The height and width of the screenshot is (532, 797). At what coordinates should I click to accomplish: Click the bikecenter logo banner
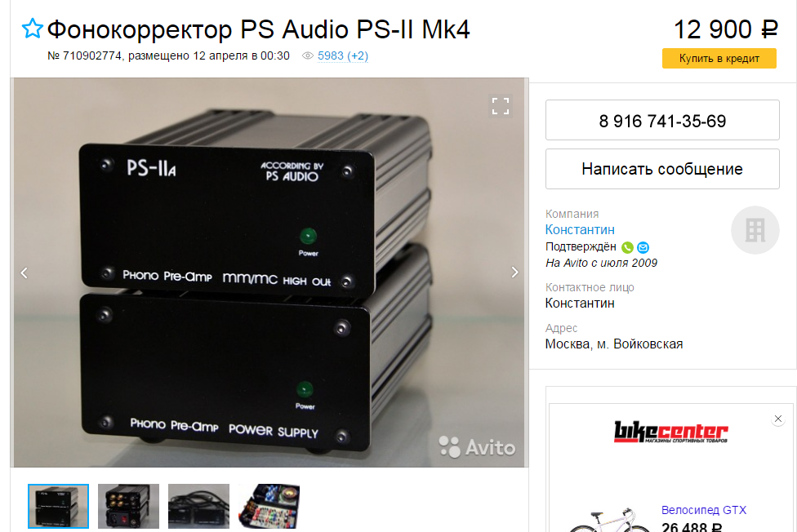point(671,432)
